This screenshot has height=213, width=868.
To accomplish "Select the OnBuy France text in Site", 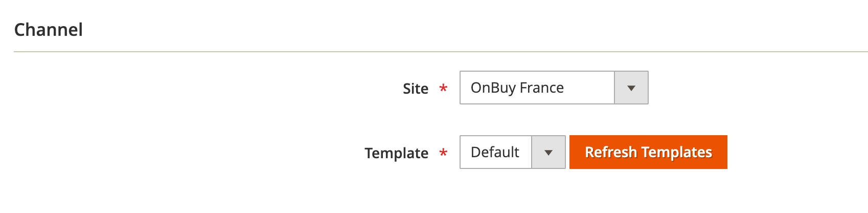I will coord(517,88).
